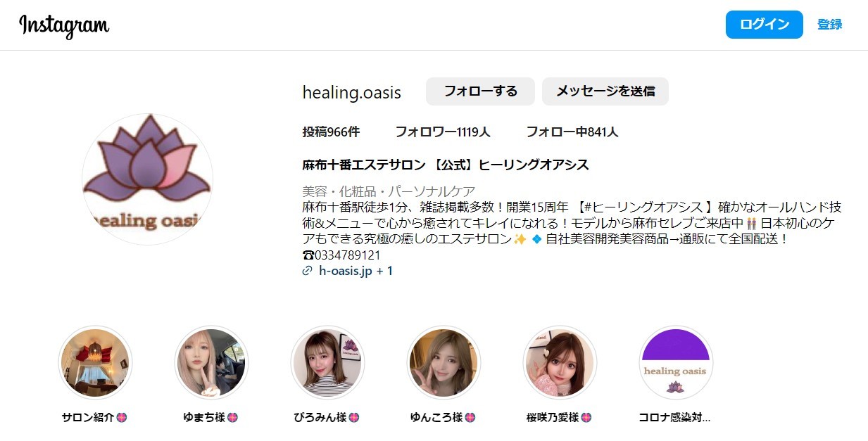Open the コロナ感染対 highlight with purple logo

pos(676,362)
